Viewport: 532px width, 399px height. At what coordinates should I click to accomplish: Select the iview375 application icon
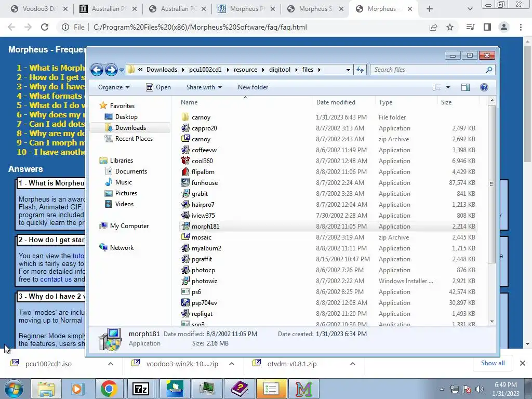(185, 215)
